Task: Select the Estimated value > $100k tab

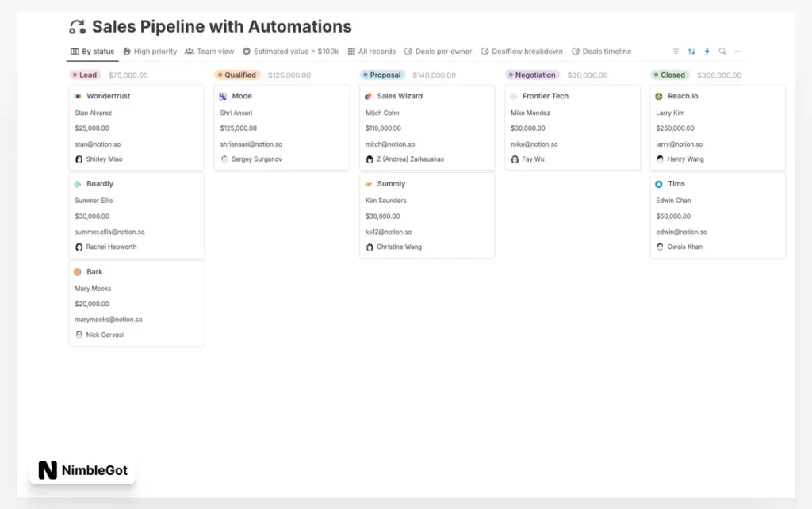Action: (x=290, y=52)
